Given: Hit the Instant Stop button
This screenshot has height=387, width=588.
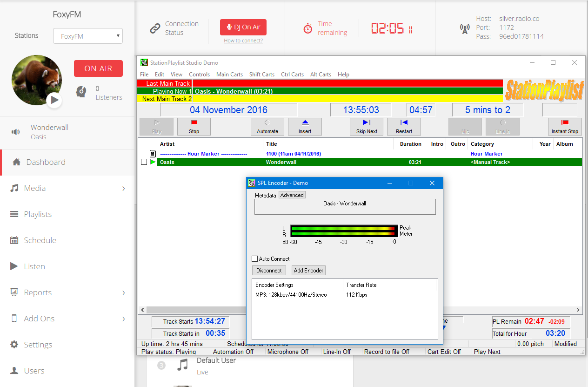Looking at the screenshot, I should (x=565, y=126).
